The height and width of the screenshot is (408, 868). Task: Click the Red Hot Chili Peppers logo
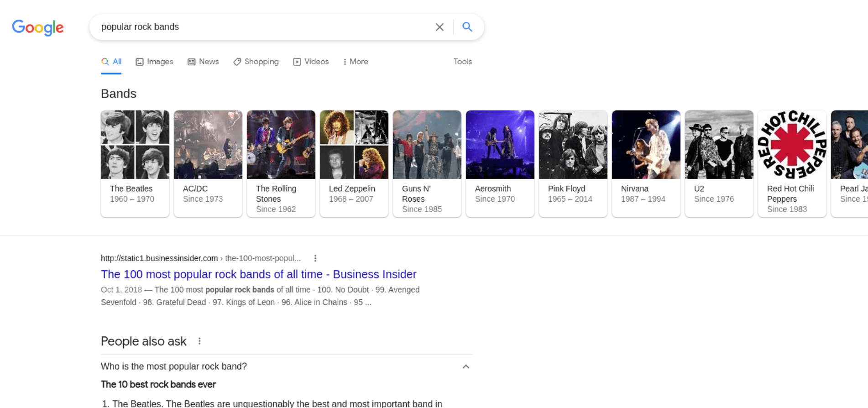tap(792, 145)
